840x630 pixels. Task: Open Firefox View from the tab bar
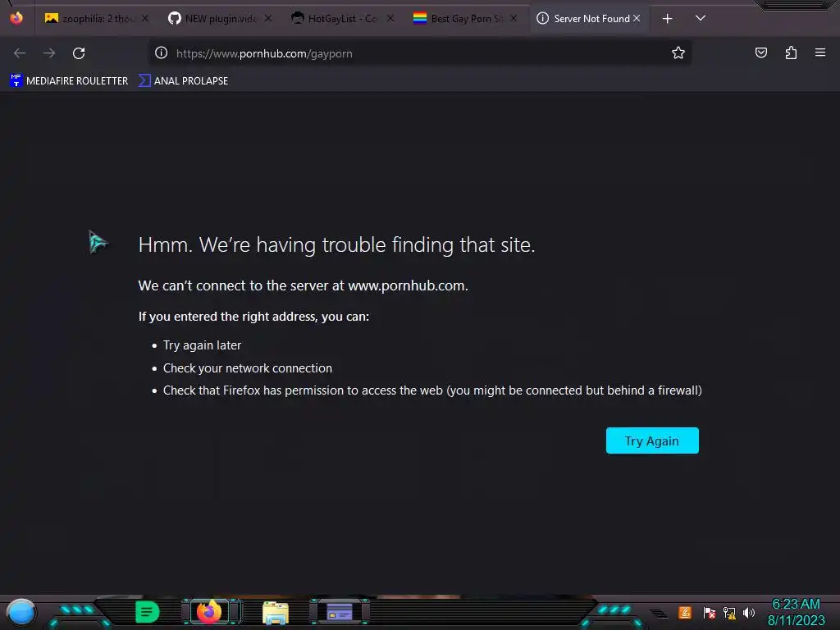(x=16, y=18)
